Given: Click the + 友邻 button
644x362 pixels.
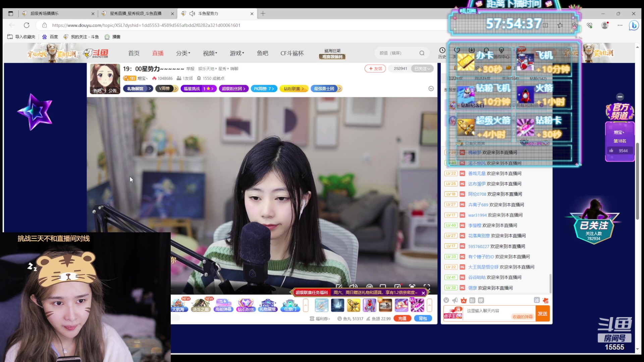Looking at the screenshot, I should coord(375,68).
